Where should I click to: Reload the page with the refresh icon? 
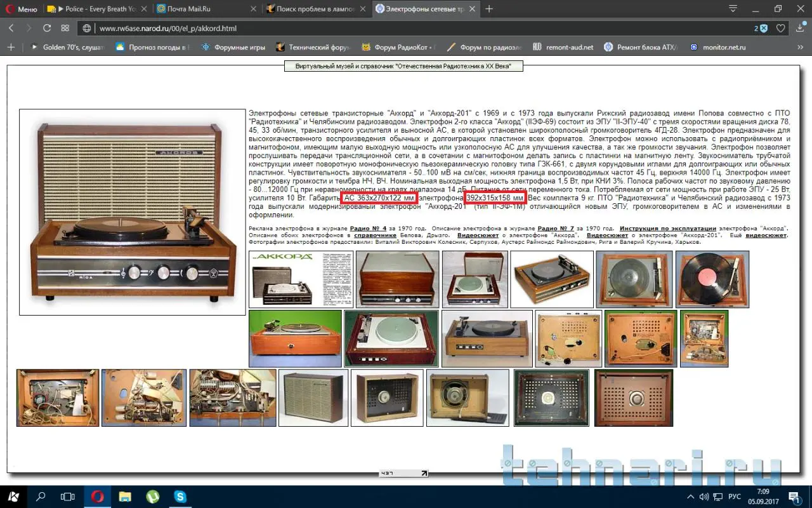[47, 28]
